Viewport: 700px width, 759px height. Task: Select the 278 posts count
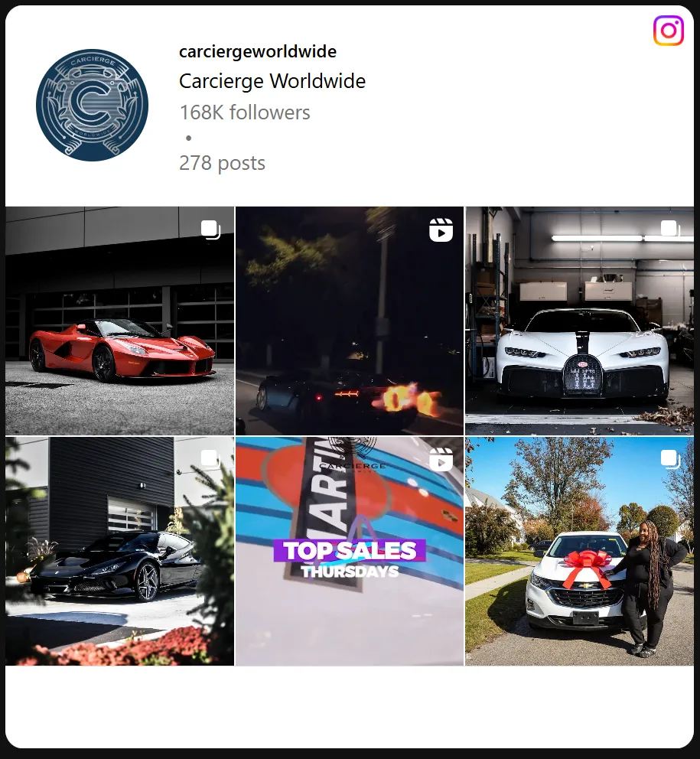coord(222,163)
